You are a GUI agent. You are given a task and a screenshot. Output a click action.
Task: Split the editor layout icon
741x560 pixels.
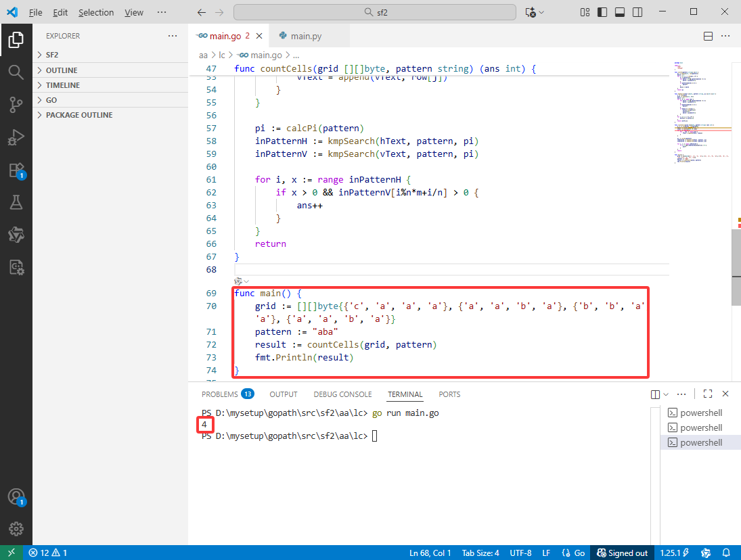point(708,36)
